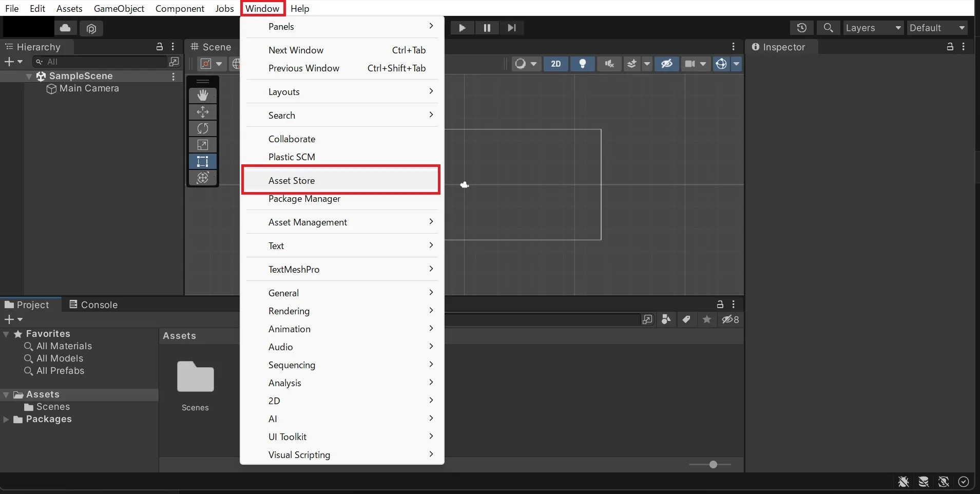Open the Window menu

pyautogui.click(x=262, y=8)
